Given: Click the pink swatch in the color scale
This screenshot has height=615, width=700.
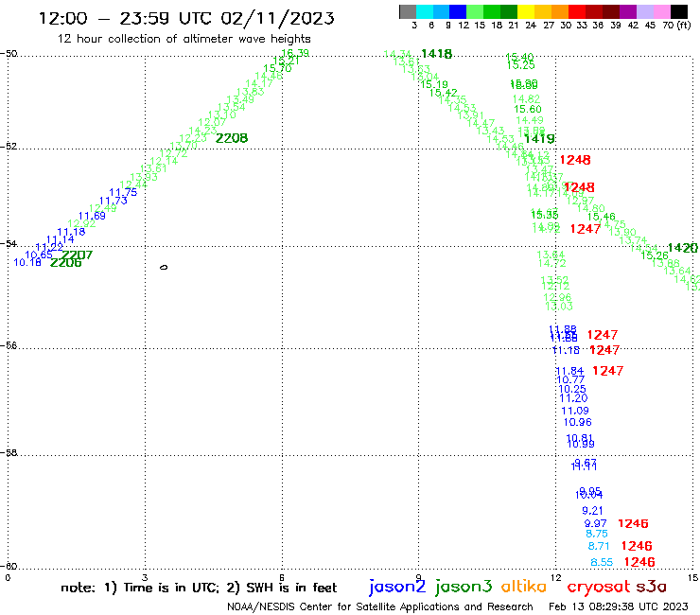Looking at the screenshot, I should [x=661, y=11].
